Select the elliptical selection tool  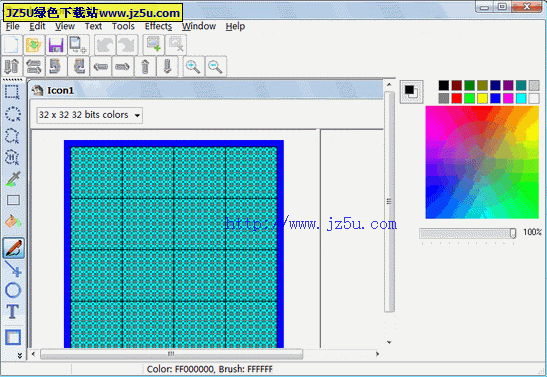tap(13, 114)
